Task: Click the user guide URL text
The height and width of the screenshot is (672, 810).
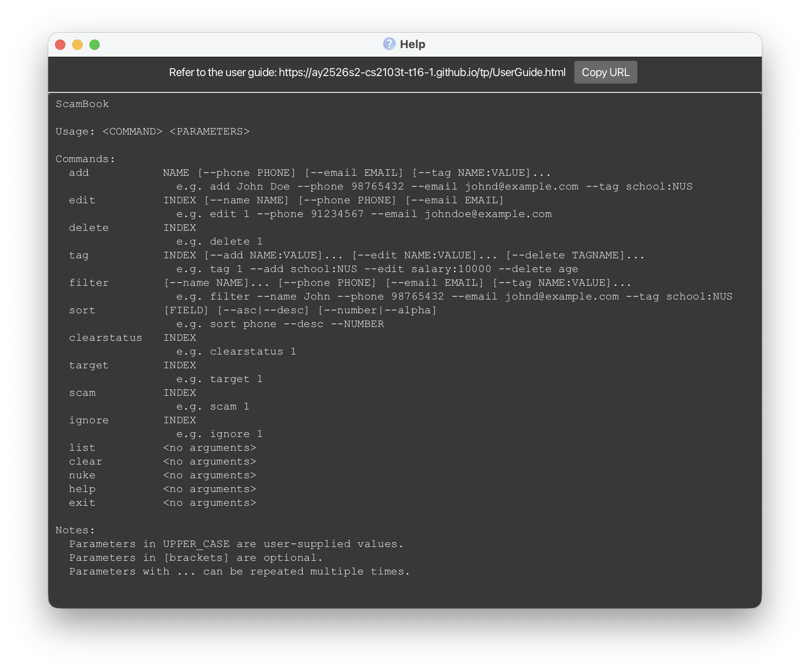Action: (422, 72)
